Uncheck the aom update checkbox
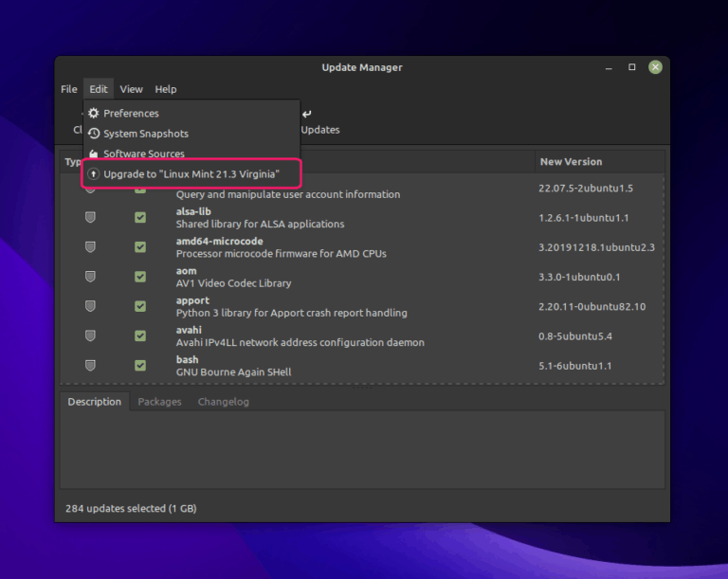Viewport: 728px width, 579px height. click(x=140, y=277)
